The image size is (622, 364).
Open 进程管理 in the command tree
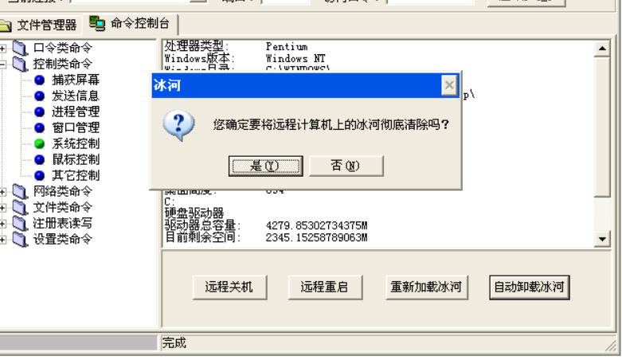[x=76, y=112]
